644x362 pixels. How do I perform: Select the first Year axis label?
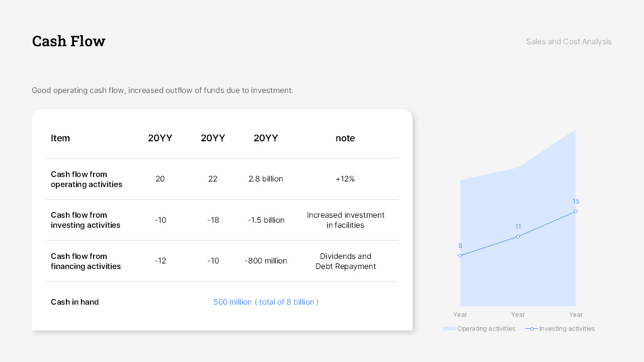[460, 314]
